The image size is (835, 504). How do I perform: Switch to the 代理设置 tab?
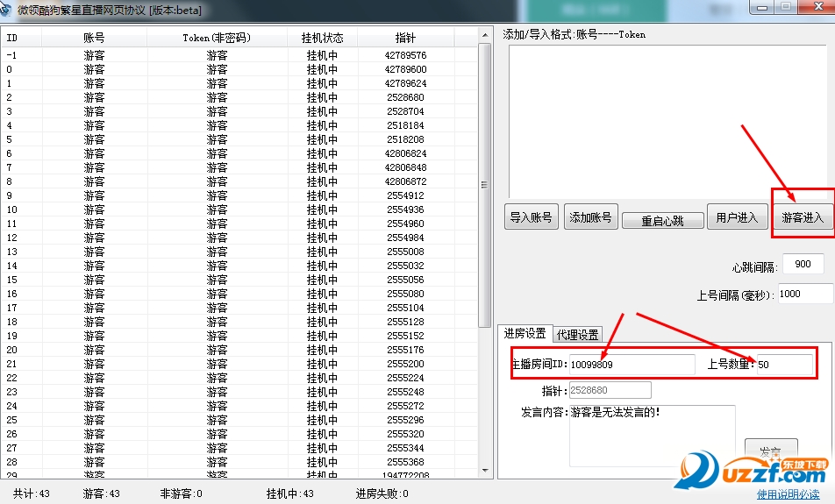click(x=578, y=335)
